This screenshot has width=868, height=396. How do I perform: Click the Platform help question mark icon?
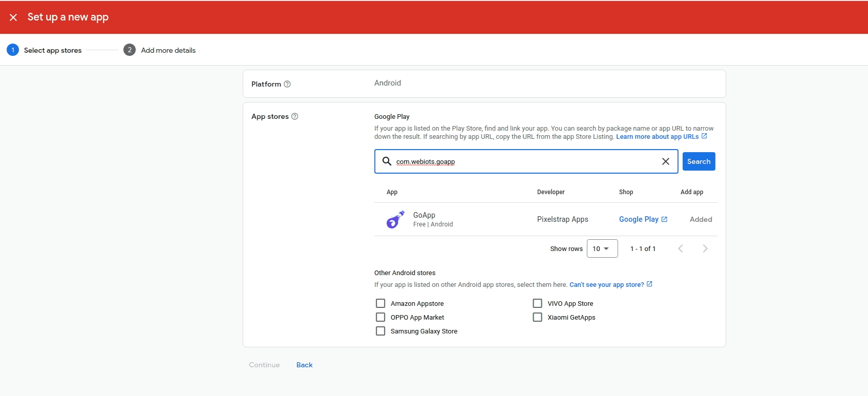pyautogui.click(x=287, y=84)
